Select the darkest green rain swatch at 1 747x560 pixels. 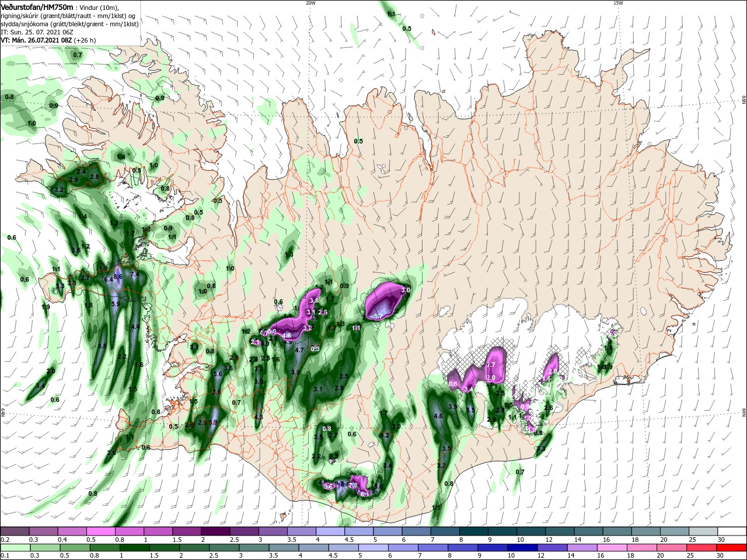(x=134, y=547)
